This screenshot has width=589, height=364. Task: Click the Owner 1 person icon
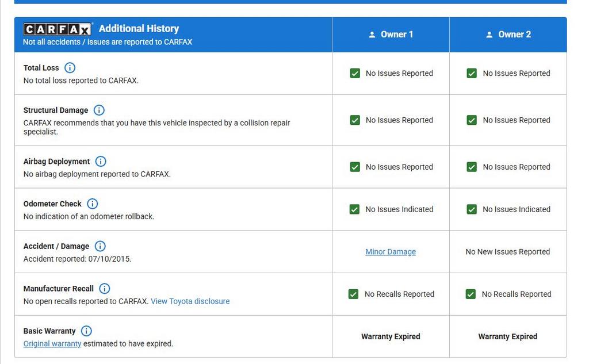(372, 35)
